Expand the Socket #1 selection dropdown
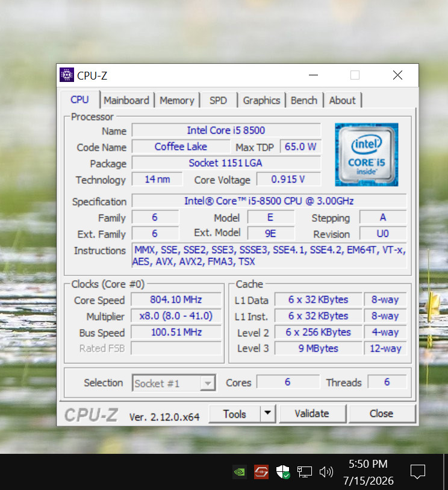The width and height of the screenshot is (448, 490). pos(208,383)
